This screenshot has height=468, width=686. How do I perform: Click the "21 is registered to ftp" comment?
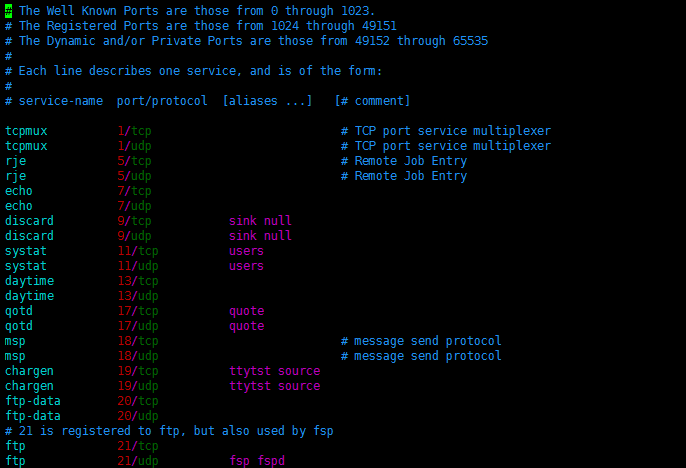click(x=176, y=431)
